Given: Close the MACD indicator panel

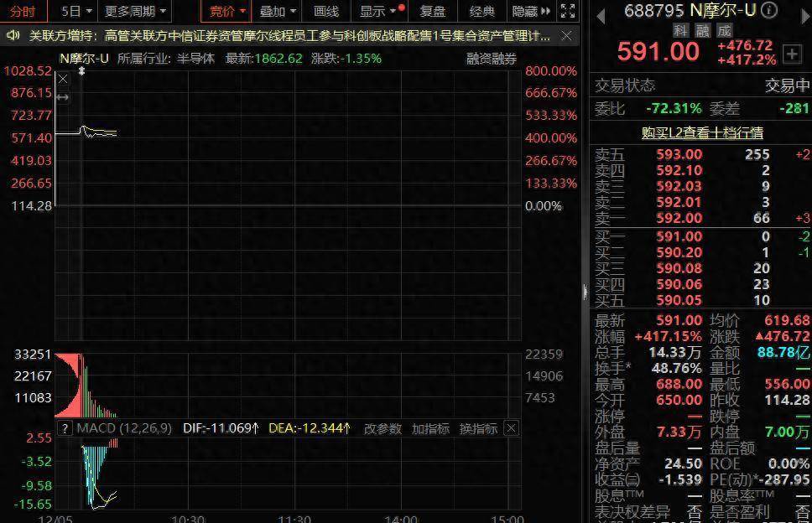Looking at the screenshot, I should pyautogui.click(x=510, y=428).
